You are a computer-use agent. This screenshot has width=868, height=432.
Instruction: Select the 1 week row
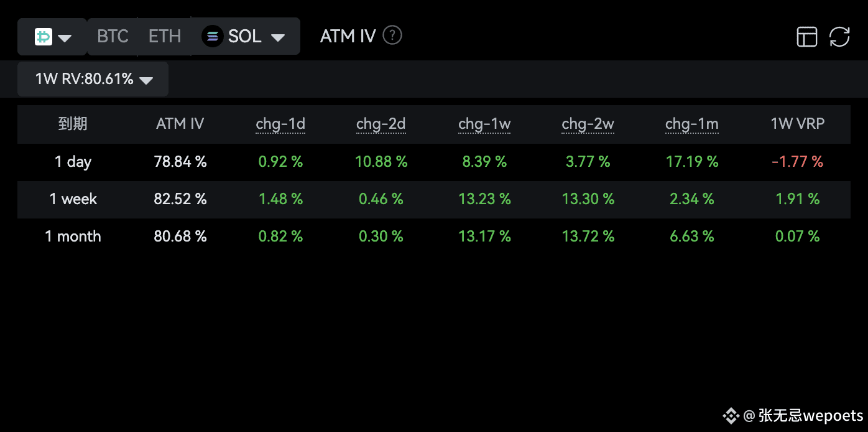[x=434, y=199]
